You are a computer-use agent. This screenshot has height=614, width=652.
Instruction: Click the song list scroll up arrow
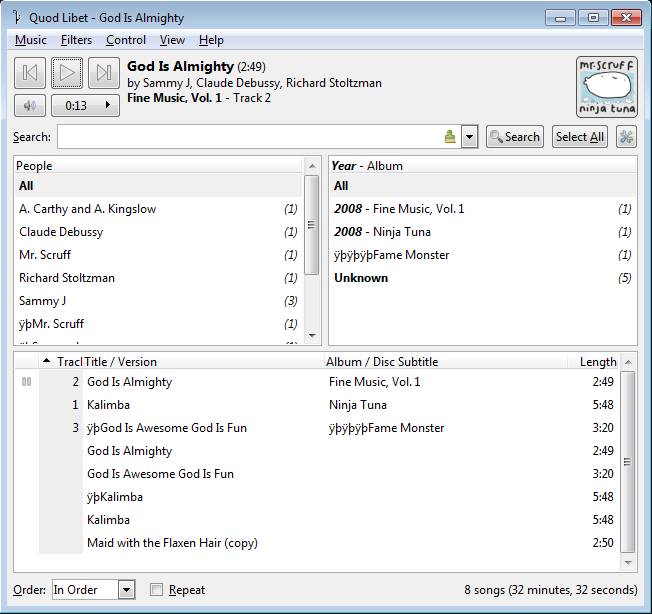(x=628, y=362)
